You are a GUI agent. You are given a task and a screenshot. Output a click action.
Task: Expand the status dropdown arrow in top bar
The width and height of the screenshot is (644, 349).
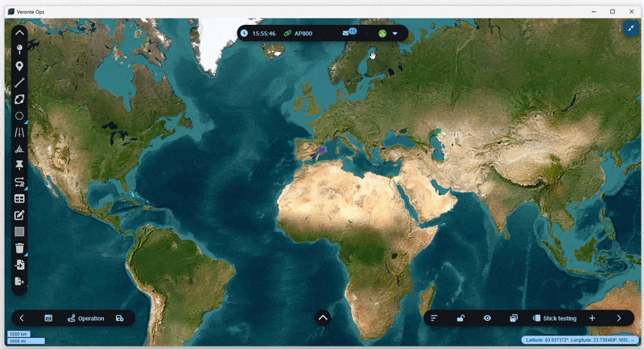click(x=395, y=34)
